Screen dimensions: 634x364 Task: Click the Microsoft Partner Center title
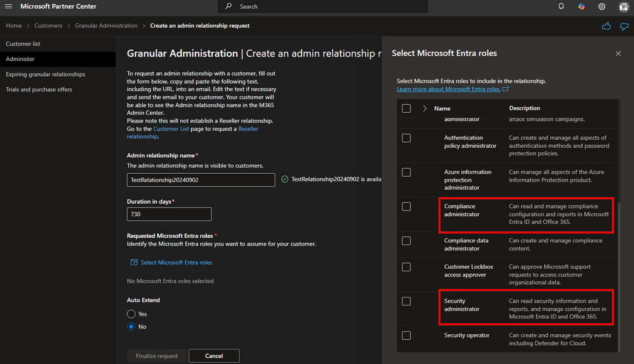point(58,6)
